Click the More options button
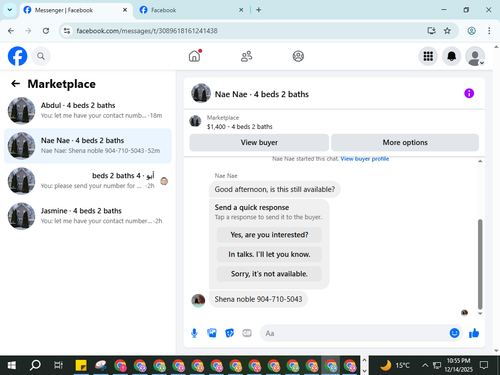 (x=405, y=143)
